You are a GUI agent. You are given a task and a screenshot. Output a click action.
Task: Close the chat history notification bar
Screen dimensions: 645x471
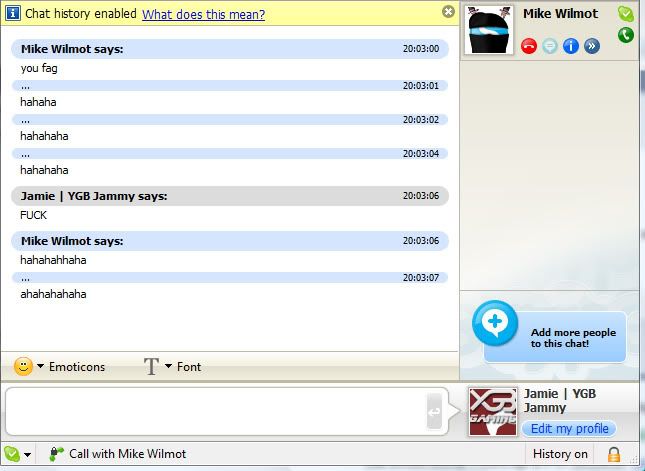pyautogui.click(x=448, y=12)
